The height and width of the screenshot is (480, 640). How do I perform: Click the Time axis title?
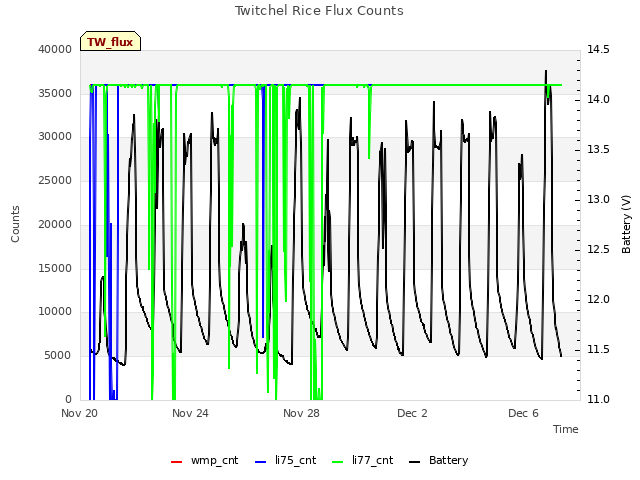coord(566,429)
